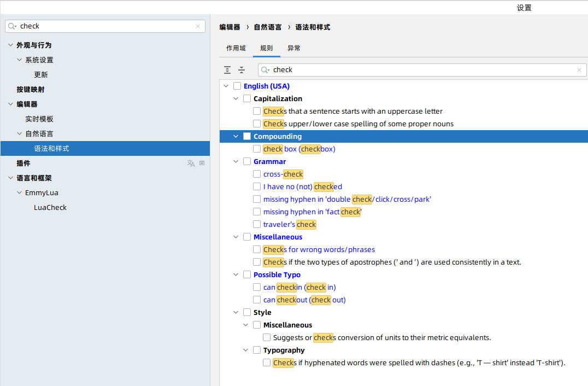Click the translate icon beside 插件

click(x=191, y=163)
